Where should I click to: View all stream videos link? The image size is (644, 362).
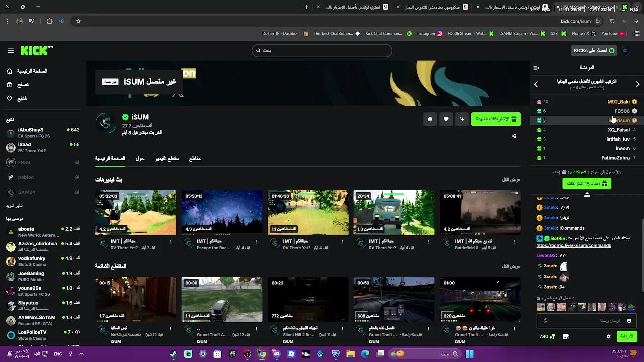tap(511, 180)
